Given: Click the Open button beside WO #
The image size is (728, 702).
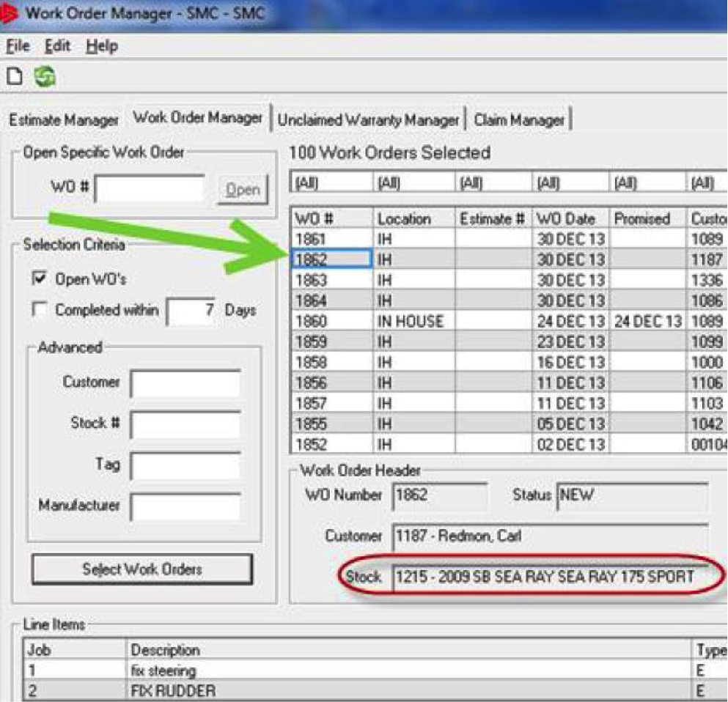Looking at the screenshot, I should (243, 189).
